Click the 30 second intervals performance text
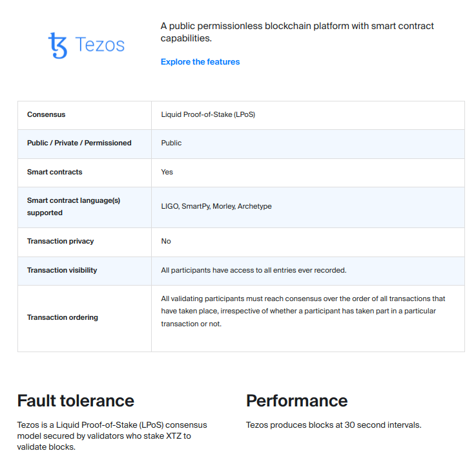 333,425
